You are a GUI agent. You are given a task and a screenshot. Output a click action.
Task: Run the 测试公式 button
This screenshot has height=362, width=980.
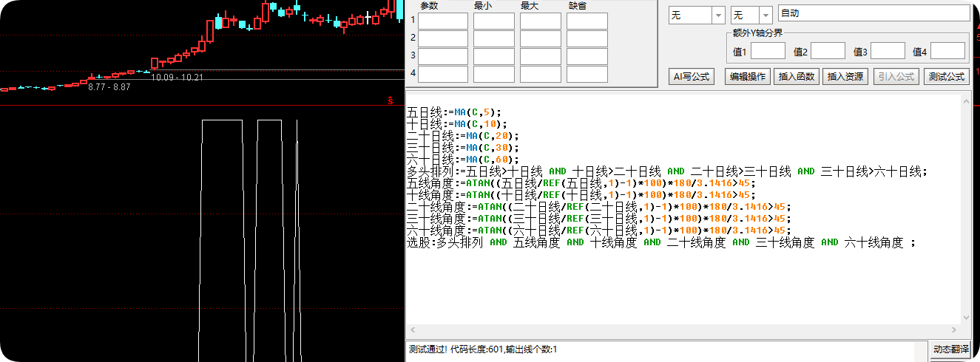[x=947, y=76]
